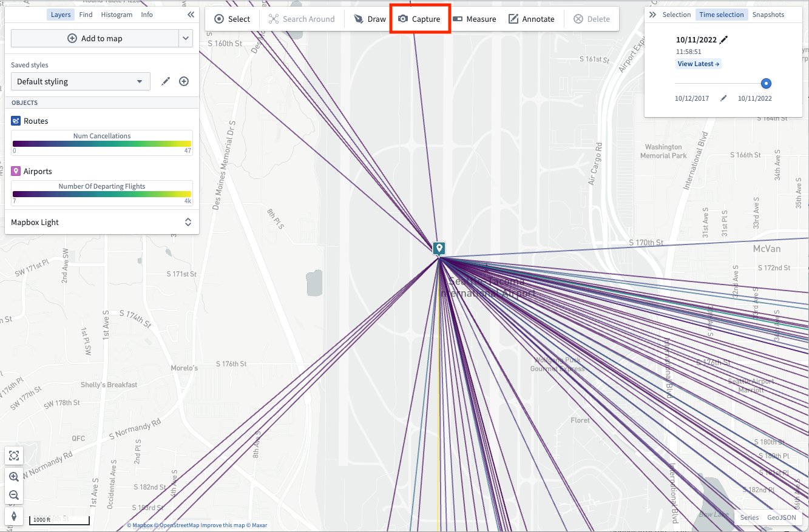Click the Routes layer icon
This screenshot has width=809, height=532.
[16, 121]
